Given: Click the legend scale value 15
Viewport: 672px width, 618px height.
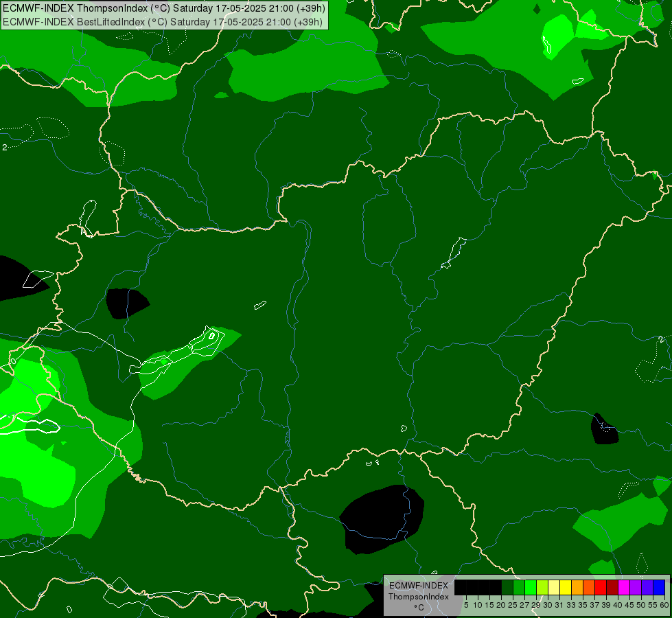Looking at the screenshot, I should 489,605.
